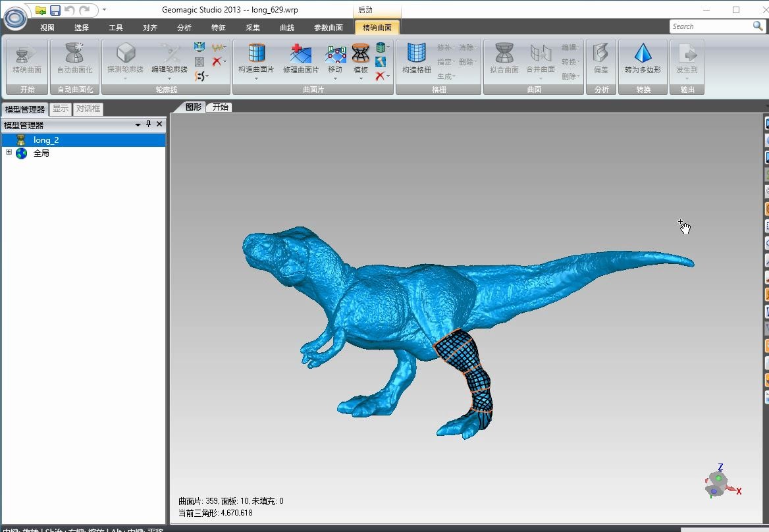The height and width of the screenshot is (532, 769).
Task: Select the long_2 item in Model Manager
Action: [x=46, y=140]
